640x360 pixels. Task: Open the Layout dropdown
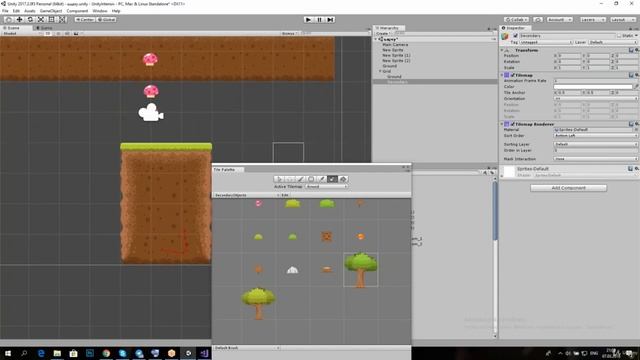[622, 20]
